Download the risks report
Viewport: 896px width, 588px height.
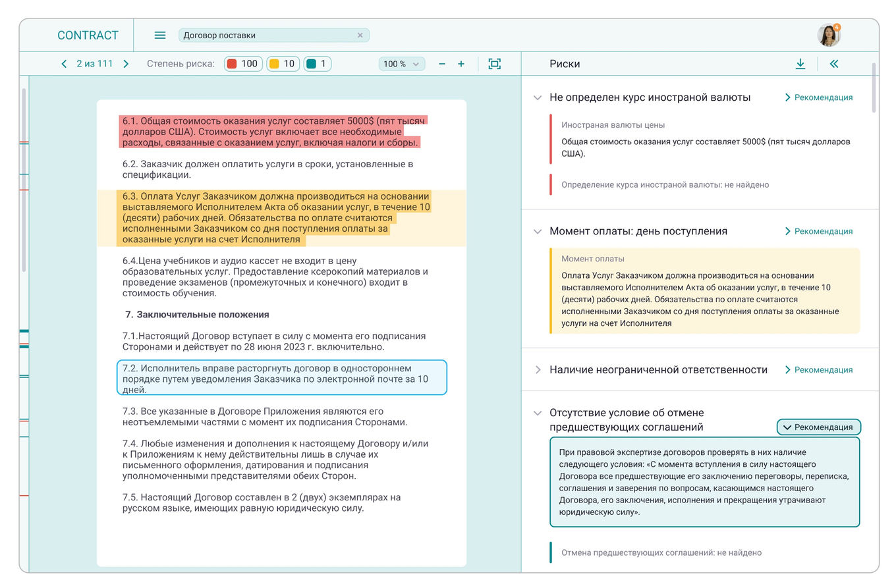[x=800, y=64]
